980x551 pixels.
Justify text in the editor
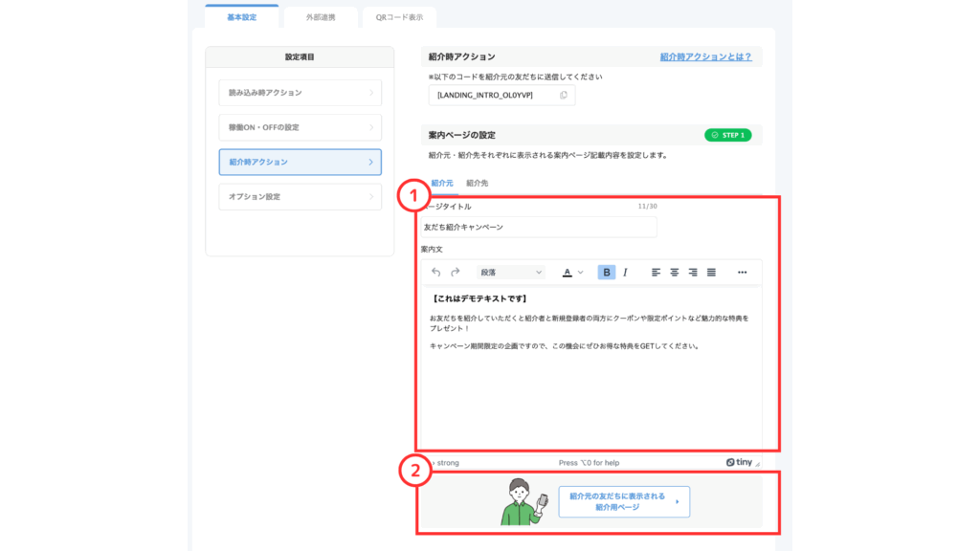(711, 273)
